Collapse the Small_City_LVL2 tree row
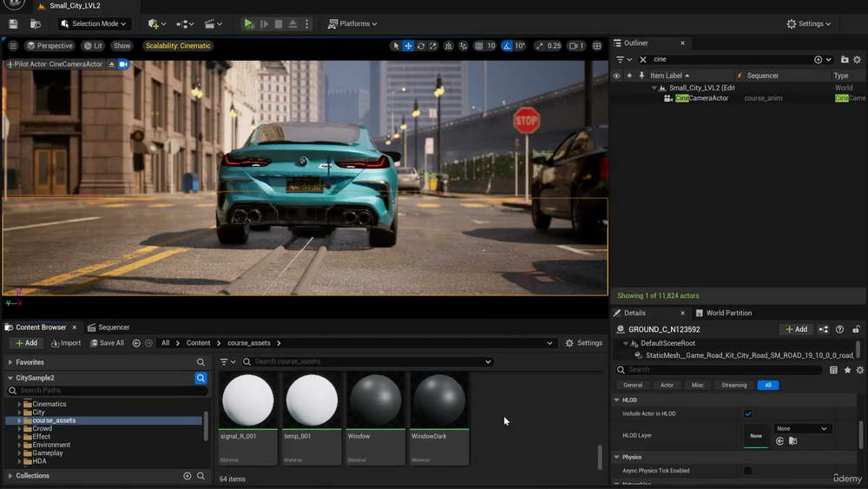Viewport: 868px width, 489px height. tap(654, 88)
